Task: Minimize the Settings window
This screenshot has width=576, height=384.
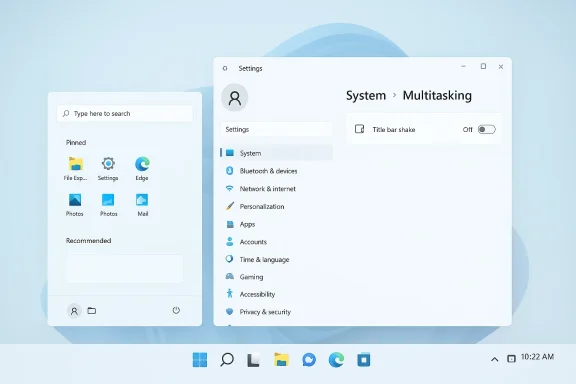Action: (464, 67)
